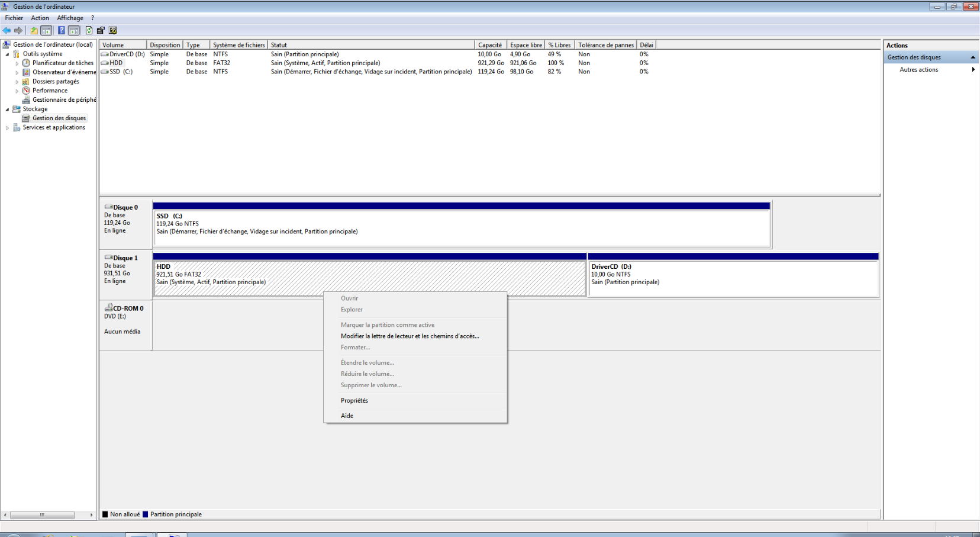This screenshot has width=980, height=537.
Task: Click the CD-ROM 0 drive icon
Action: coord(108,308)
